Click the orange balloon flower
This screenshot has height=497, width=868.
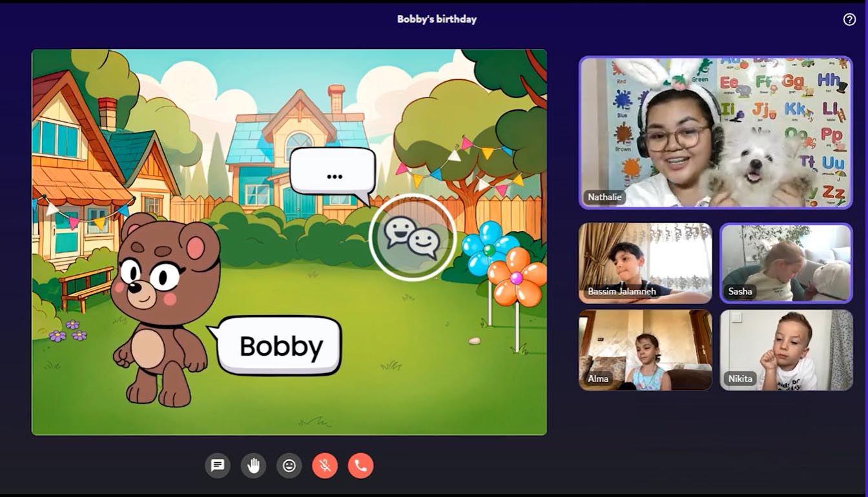pyautogui.click(x=516, y=278)
